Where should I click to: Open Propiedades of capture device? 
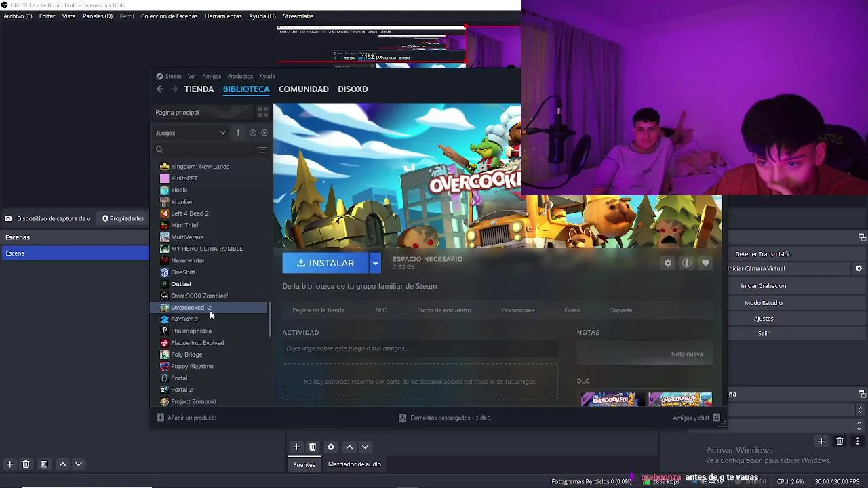(x=123, y=218)
